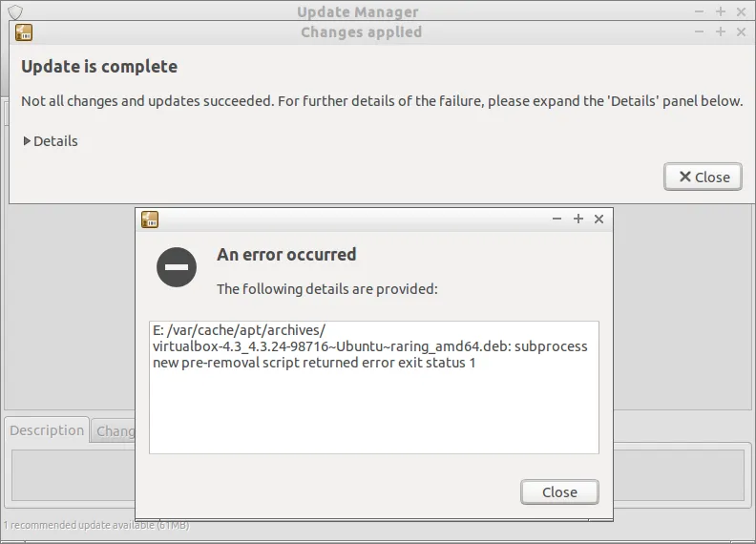The image size is (756, 544).
Task: Minimize the An error occurred dialog
Action: pyautogui.click(x=557, y=220)
